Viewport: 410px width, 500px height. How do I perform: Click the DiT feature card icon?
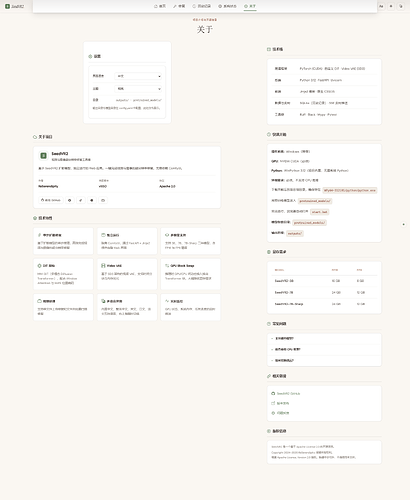pos(39,266)
